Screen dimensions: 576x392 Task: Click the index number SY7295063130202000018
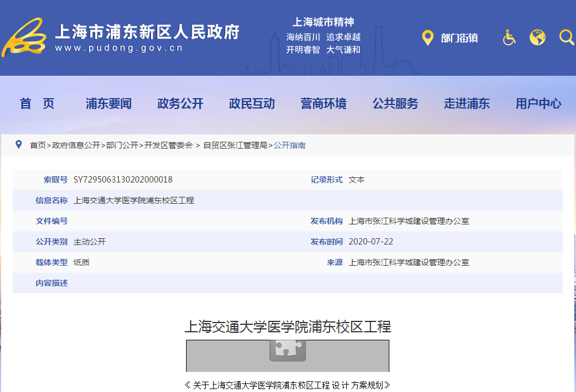(x=123, y=180)
